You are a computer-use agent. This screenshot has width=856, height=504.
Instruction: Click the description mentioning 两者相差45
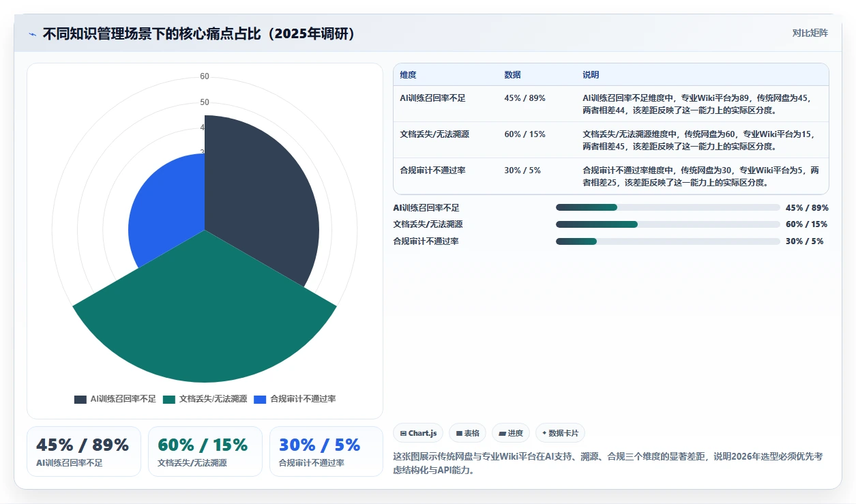(x=700, y=140)
